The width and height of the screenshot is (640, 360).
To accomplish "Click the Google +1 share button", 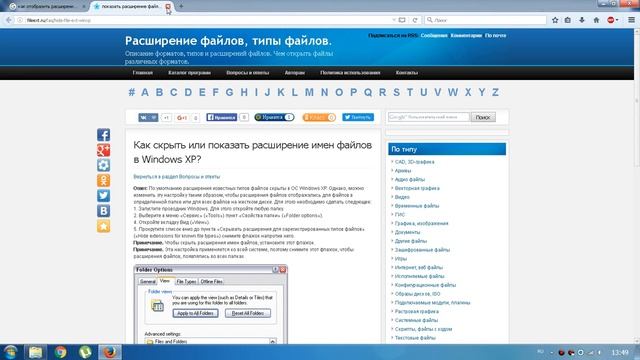I will click(182, 118).
